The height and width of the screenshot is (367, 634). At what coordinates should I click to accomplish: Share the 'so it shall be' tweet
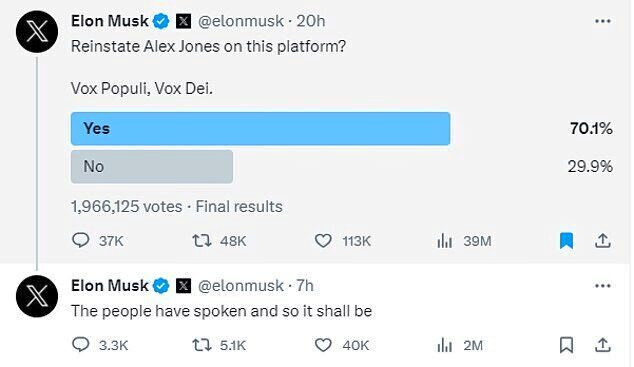[602, 345]
